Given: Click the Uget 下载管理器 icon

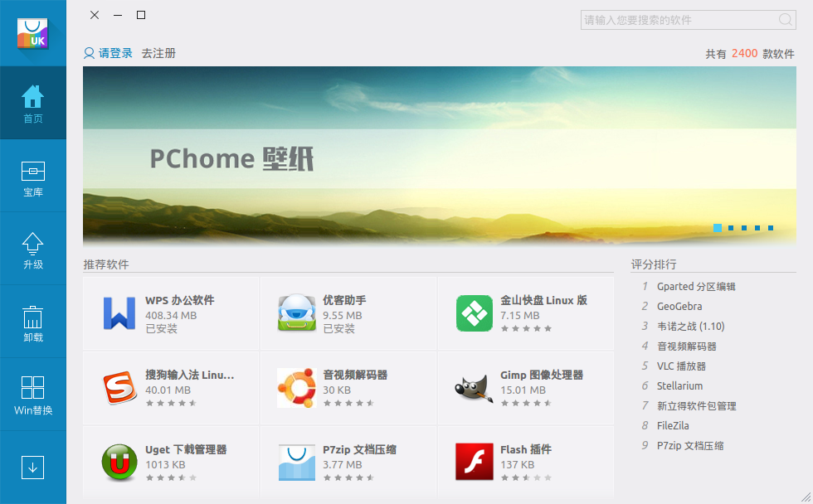Looking at the screenshot, I should pyautogui.click(x=120, y=462).
